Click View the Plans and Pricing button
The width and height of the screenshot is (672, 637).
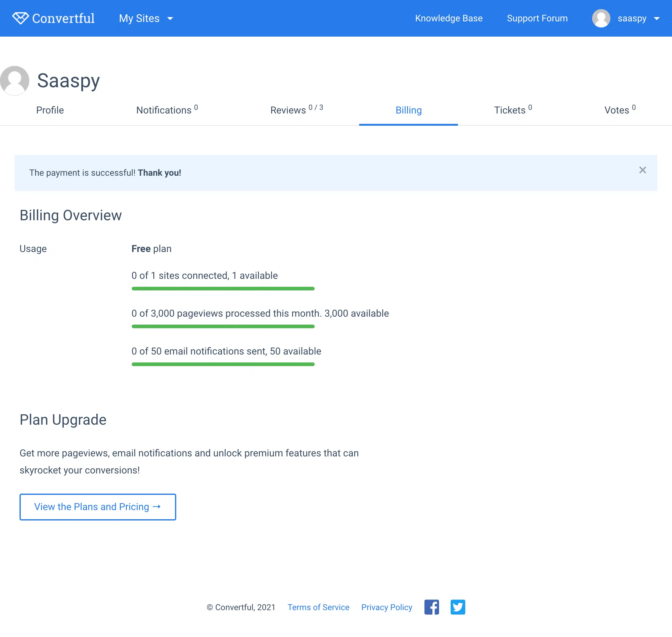pos(98,507)
